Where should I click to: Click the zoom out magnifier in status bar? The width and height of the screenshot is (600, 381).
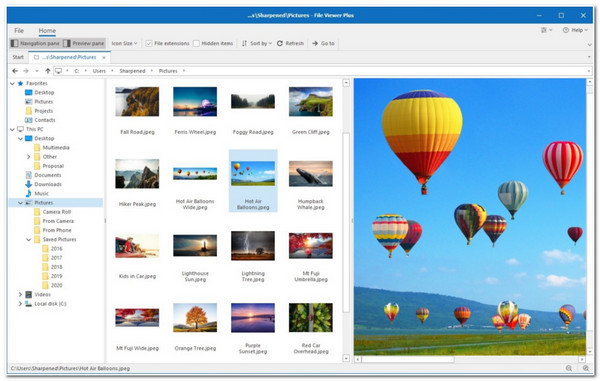pyautogui.click(x=569, y=368)
